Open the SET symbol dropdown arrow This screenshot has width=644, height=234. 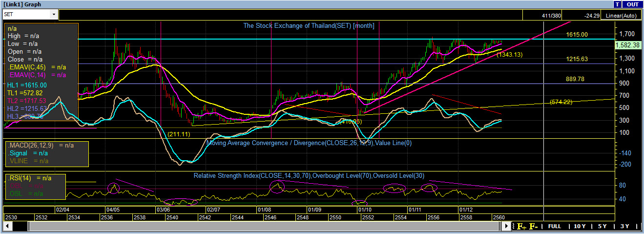click(54, 15)
